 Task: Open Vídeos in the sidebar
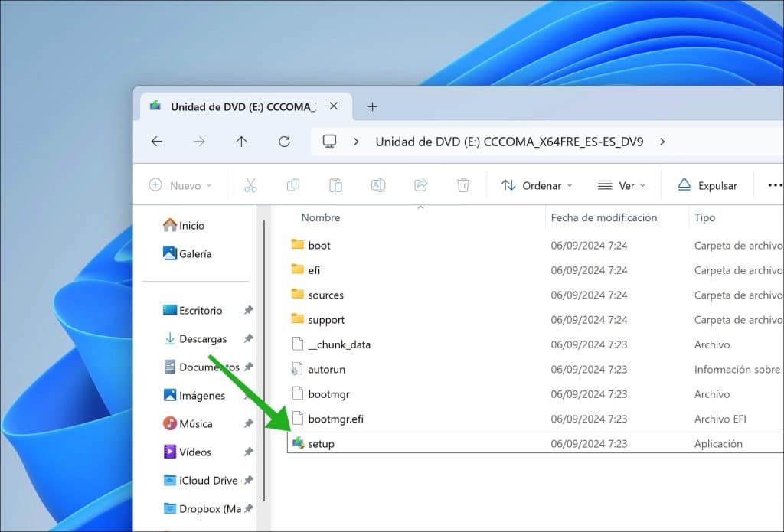pos(187,452)
